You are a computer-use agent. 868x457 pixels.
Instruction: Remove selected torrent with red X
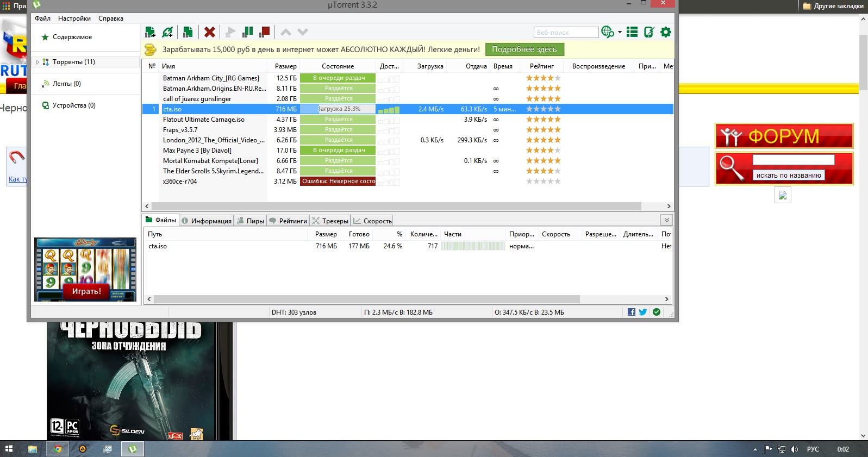pos(210,32)
